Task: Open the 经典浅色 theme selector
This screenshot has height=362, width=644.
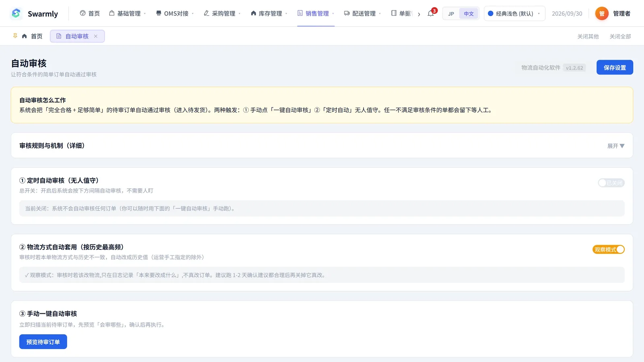Action: (514, 13)
